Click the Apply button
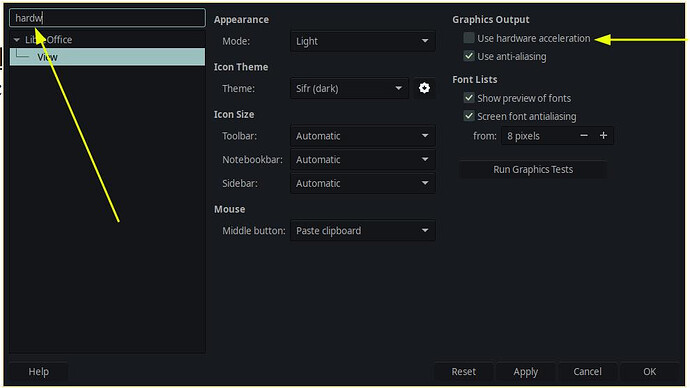Screen dimensions: 690x388 (x=525, y=372)
